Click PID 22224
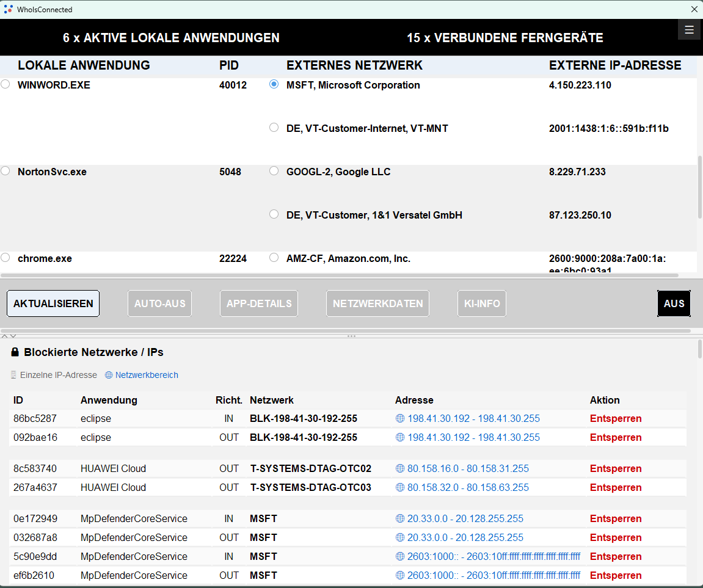Image resolution: width=703 pixels, height=588 pixels. pyautogui.click(x=233, y=259)
